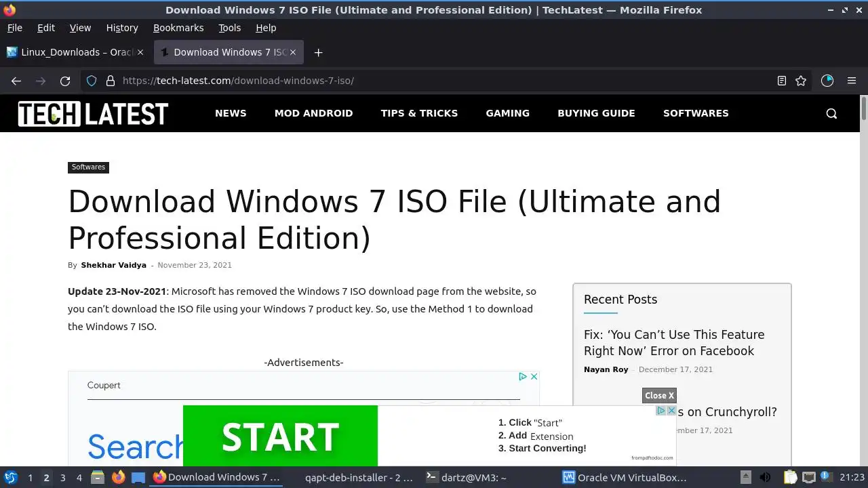Click the TechLatest logo
The image size is (868, 488).
tap(93, 113)
